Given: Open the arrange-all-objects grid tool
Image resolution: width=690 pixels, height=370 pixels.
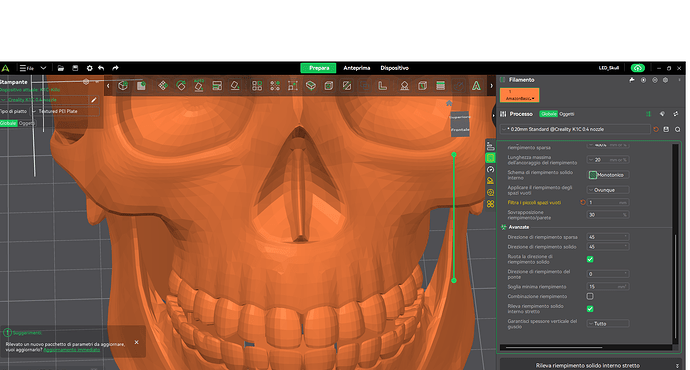Looking at the screenshot, I should (x=257, y=85).
